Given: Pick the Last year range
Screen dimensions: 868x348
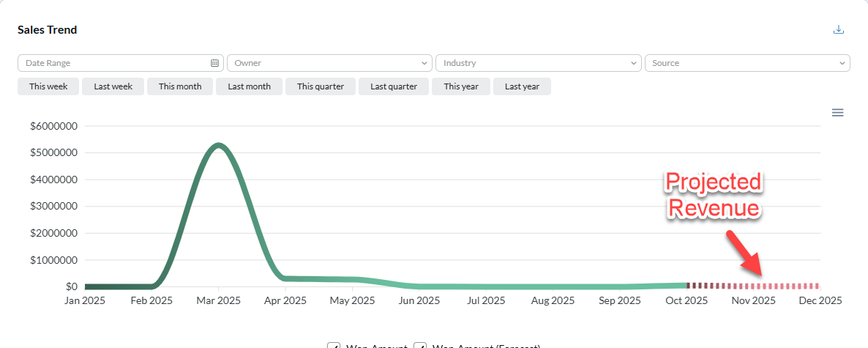Looking at the screenshot, I should tap(522, 86).
